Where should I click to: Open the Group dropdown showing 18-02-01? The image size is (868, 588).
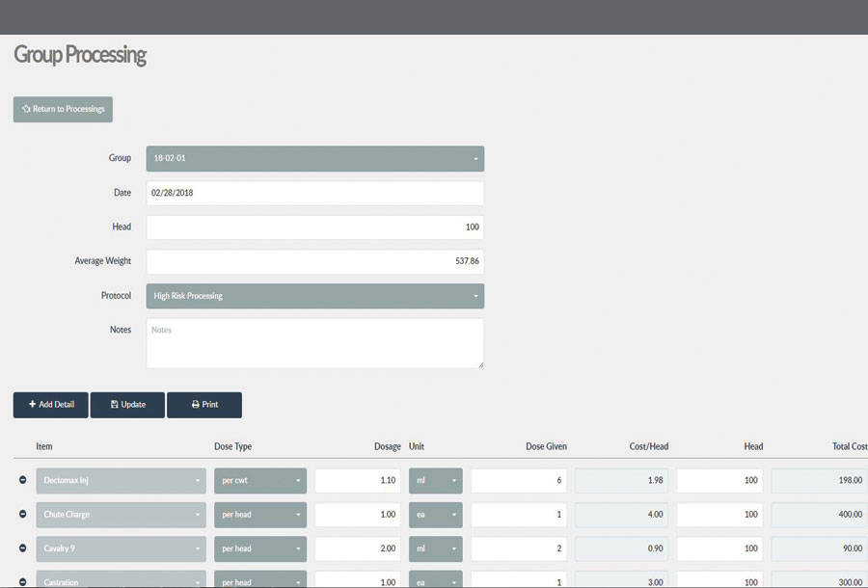(x=314, y=158)
